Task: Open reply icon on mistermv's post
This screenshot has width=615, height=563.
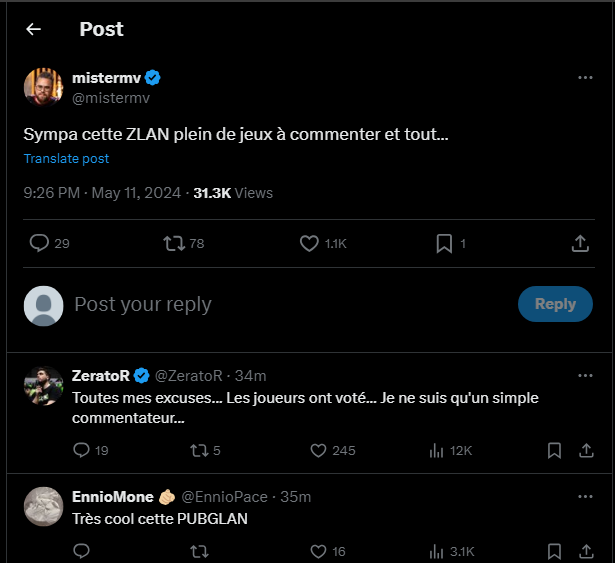Action: point(39,243)
